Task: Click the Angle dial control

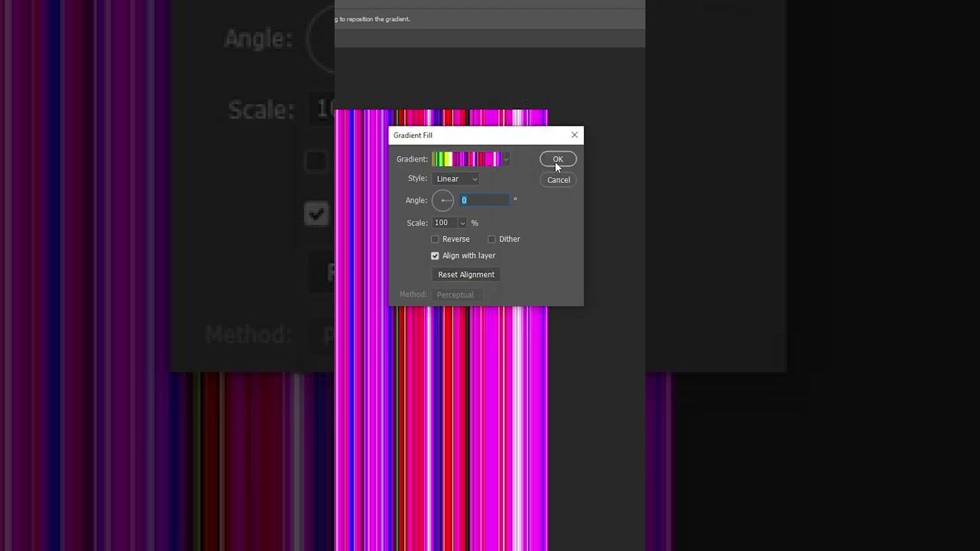Action: click(x=443, y=201)
